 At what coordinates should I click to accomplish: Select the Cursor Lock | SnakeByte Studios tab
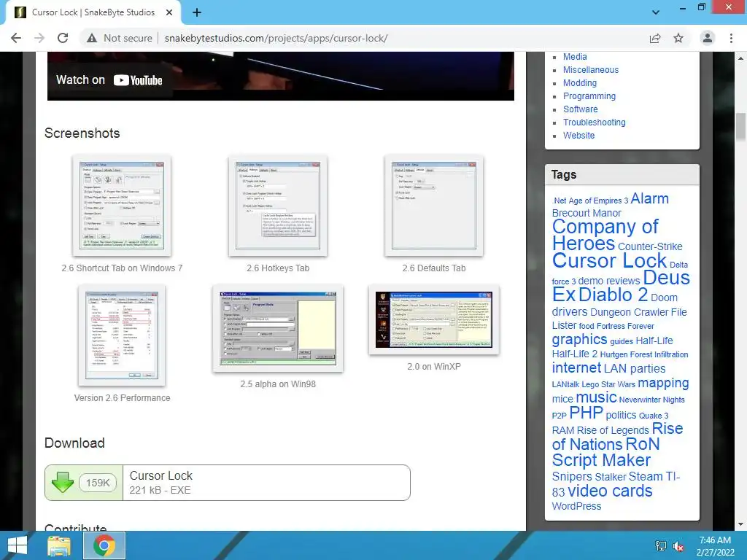pyautogui.click(x=93, y=12)
